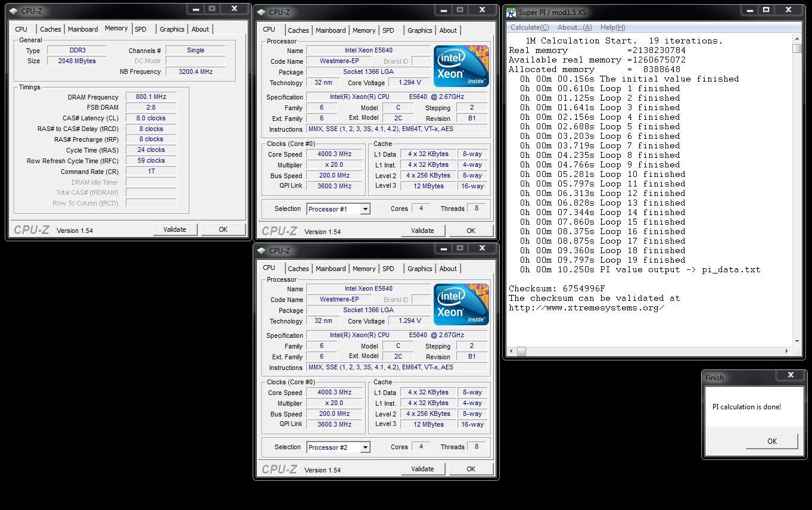Open the Processor #1 selection dropdown
Screen dimensions: 812x510
point(365,209)
